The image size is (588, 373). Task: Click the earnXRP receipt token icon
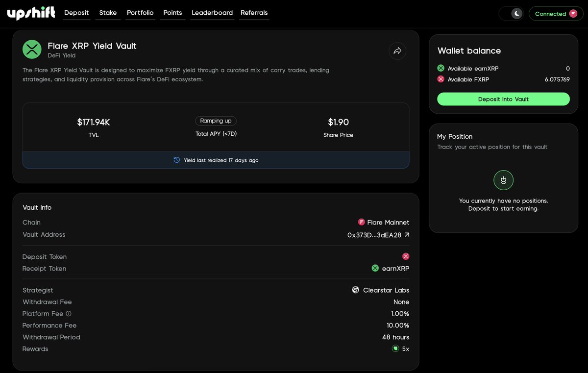[x=375, y=268]
